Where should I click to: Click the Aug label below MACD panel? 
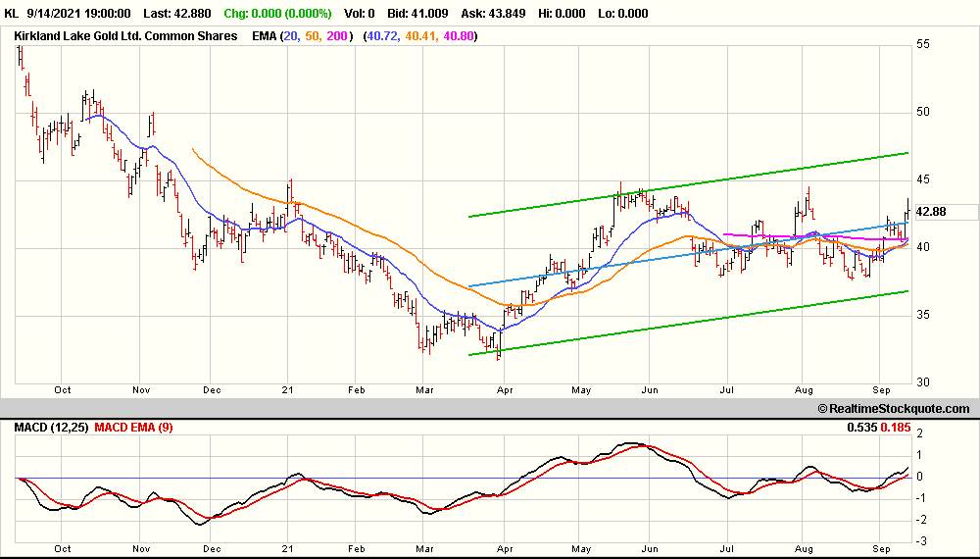coord(803,552)
